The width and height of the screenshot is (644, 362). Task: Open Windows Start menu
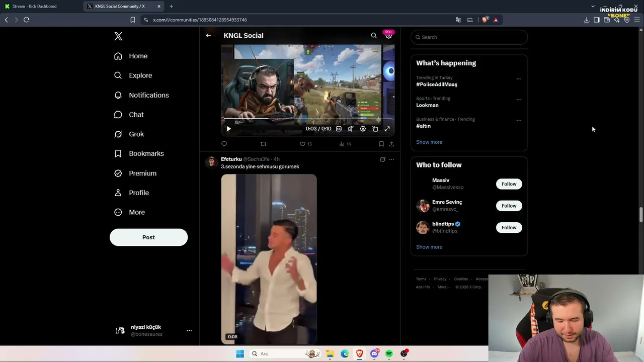click(240, 353)
